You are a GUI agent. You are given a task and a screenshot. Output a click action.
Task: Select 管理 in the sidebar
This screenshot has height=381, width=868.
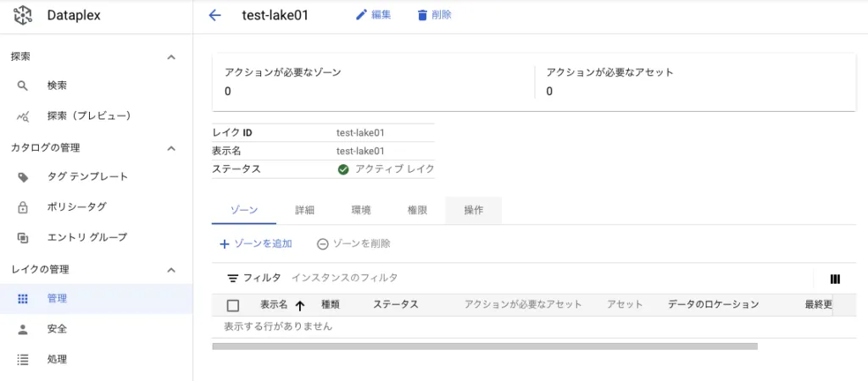pos(97,299)
